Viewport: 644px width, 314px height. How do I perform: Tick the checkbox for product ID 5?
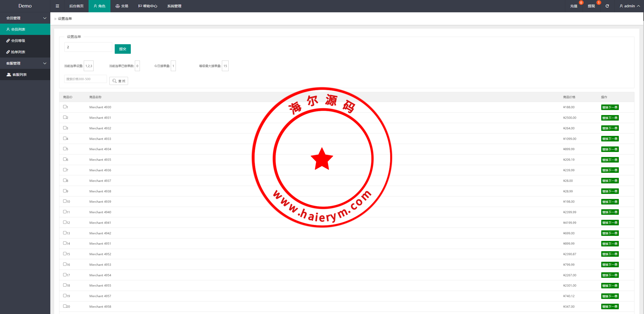point(65,149)
